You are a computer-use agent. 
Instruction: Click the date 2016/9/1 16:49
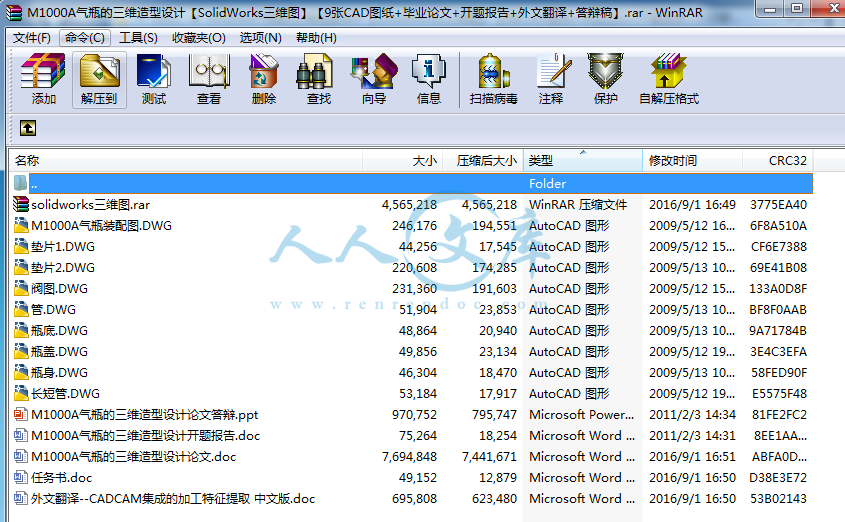(692, 205)
